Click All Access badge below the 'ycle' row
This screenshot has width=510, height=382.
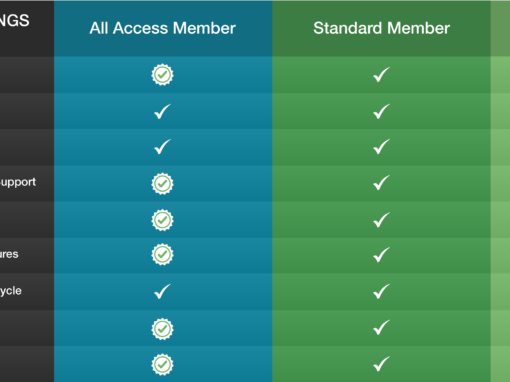pyautogui.click(x=162, y=329)
